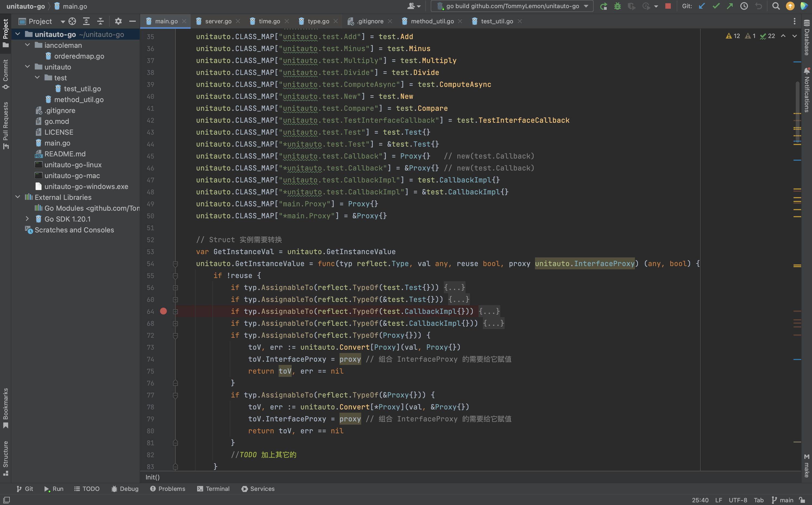Click caret position 25:40 in status bar
Viewport: 812px width, 505px height.
tap(700, 500)
